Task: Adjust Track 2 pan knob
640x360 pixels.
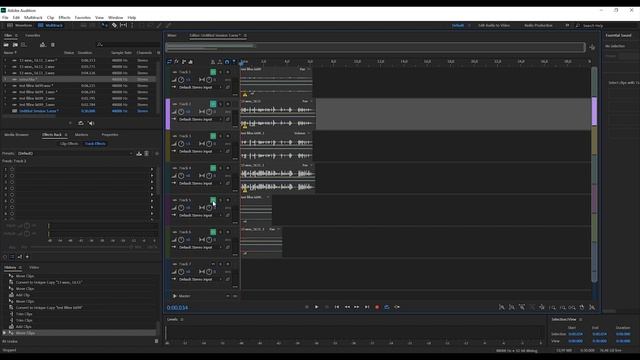Action: (x=209, y=111)
